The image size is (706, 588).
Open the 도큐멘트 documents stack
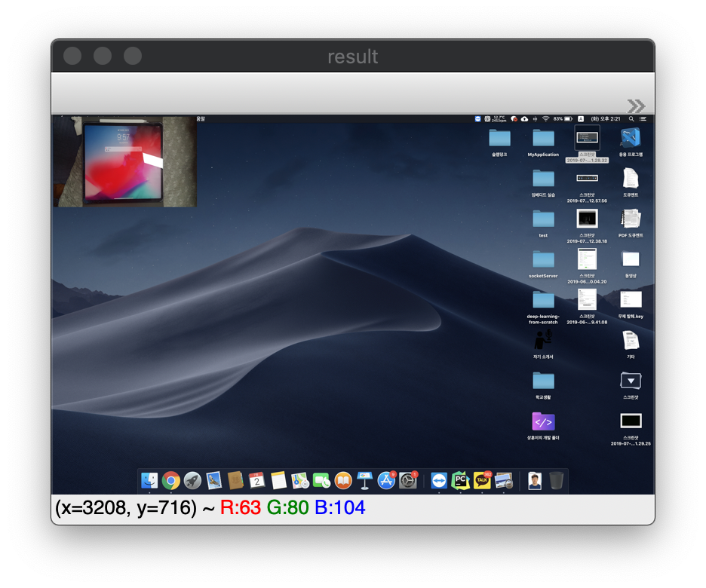tap(631, 182)
